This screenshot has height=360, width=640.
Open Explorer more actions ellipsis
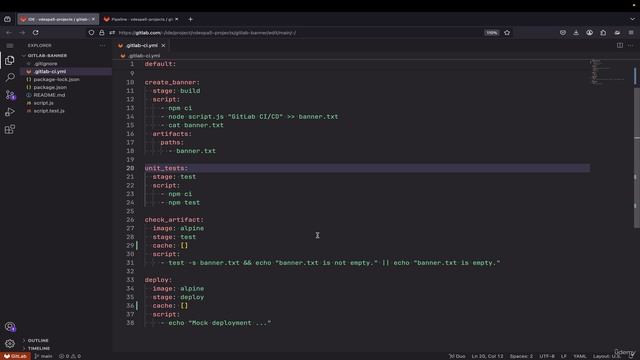coord(102,45)
